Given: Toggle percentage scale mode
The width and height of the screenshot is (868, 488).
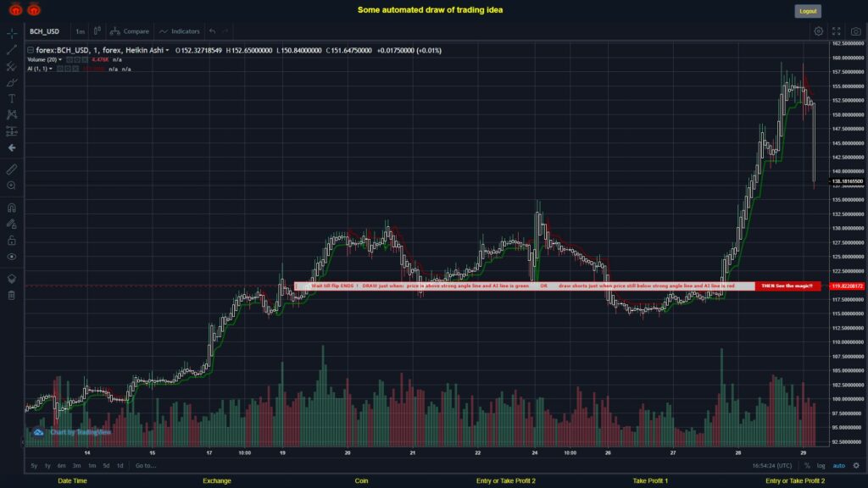Looking at the screenshot, I should pos(807,466).
